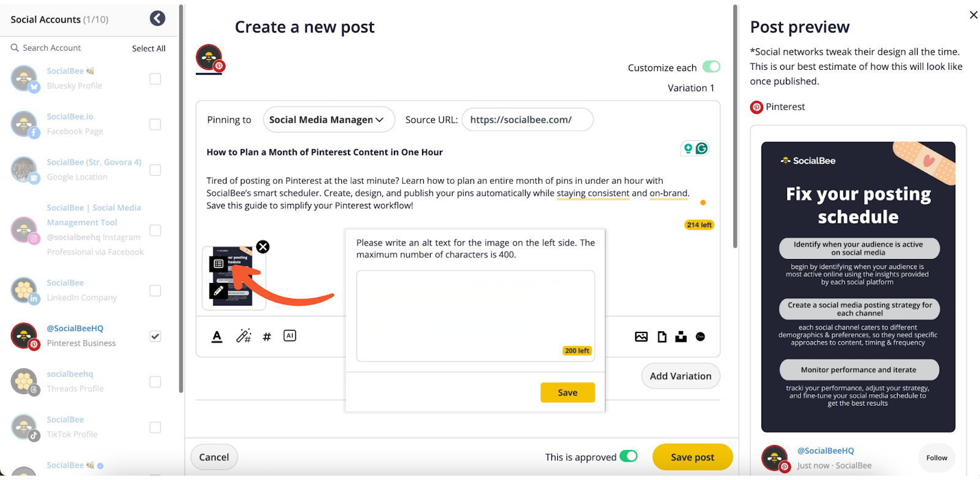Click the hashtag generator wand icon
This screenshot has width=980, height=480.
[x=243, y=336]
